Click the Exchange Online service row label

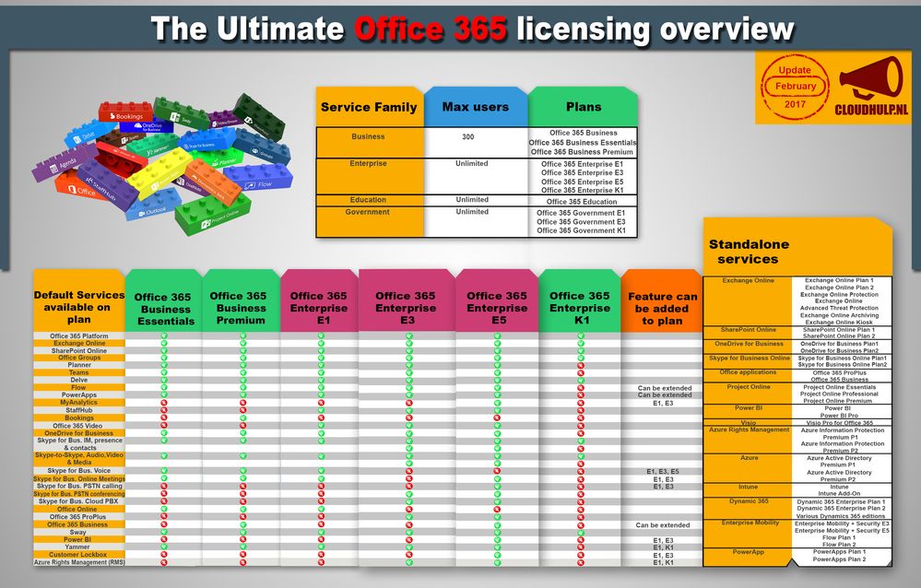[79, 343]
